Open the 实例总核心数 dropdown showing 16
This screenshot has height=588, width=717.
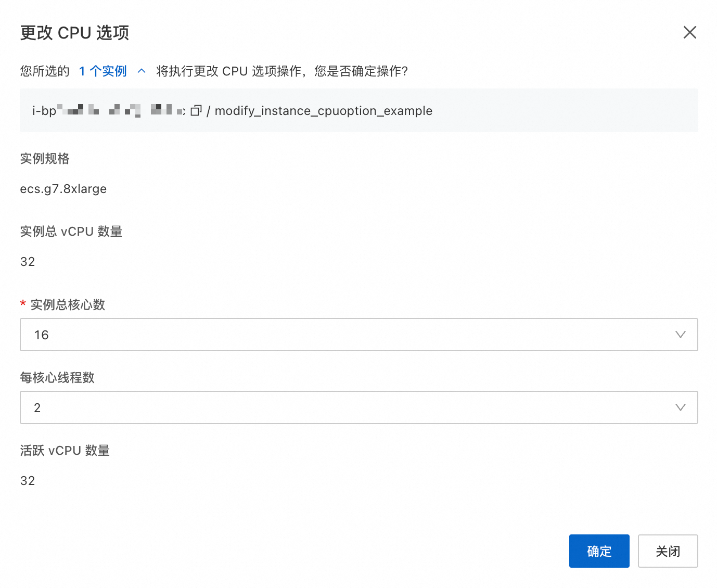(359, 335)
